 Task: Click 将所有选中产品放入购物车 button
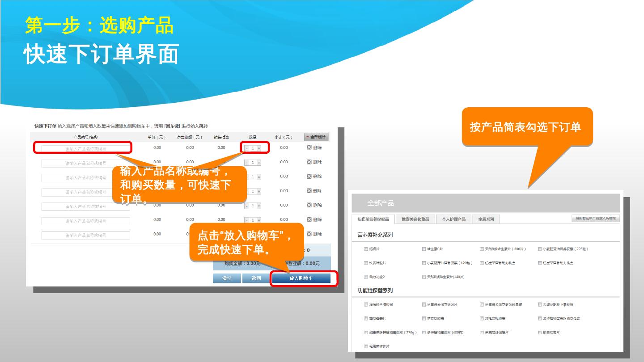(596, 218)
